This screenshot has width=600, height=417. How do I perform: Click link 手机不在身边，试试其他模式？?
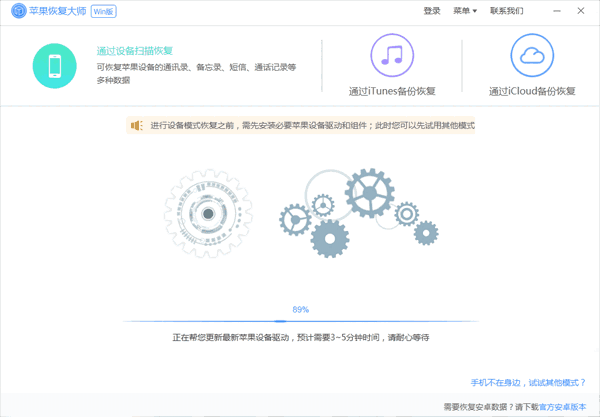point(528,383)
